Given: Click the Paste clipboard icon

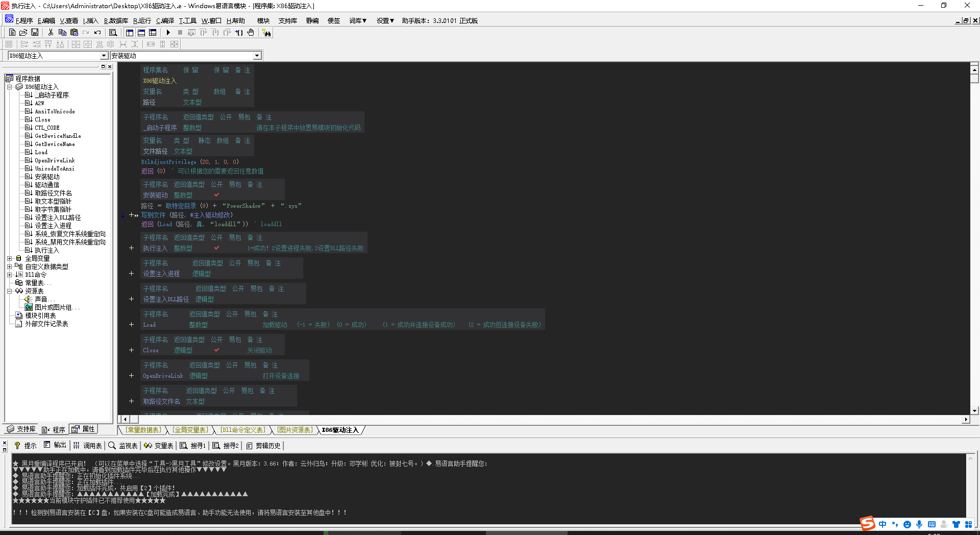Looking at the screenshot, I should (x=74, y=32).
